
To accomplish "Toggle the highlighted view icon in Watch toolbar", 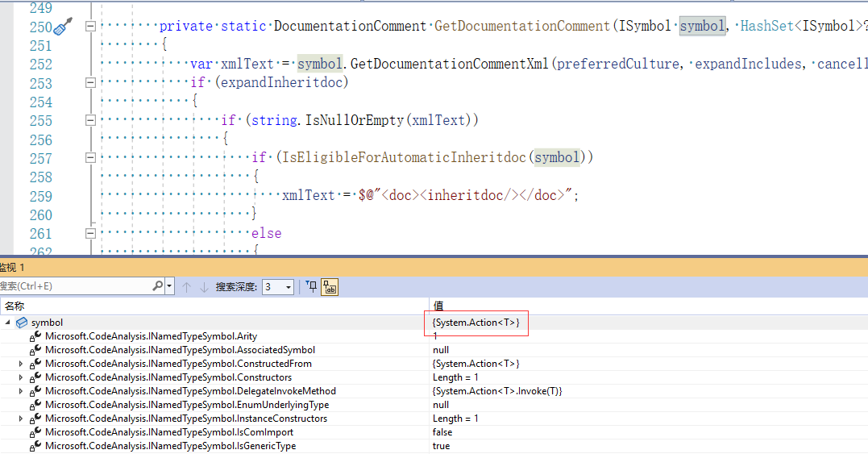I will tap(330, 287).
